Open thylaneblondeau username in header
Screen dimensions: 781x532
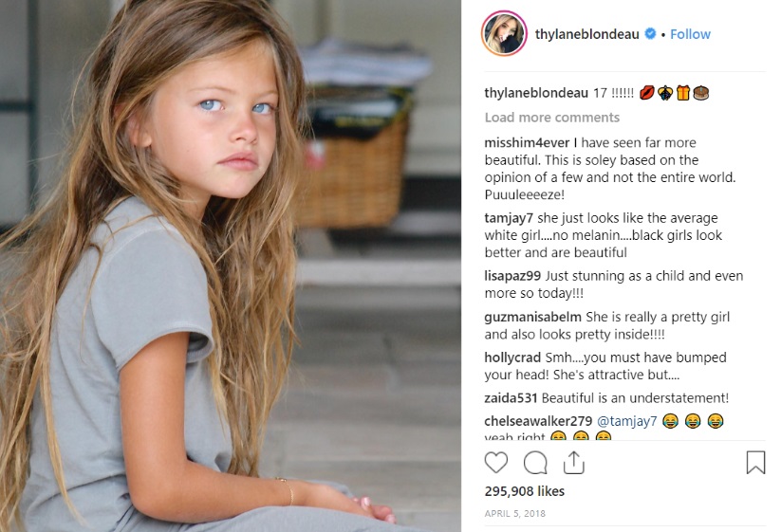pyautogui.click(x=586, y=34)
